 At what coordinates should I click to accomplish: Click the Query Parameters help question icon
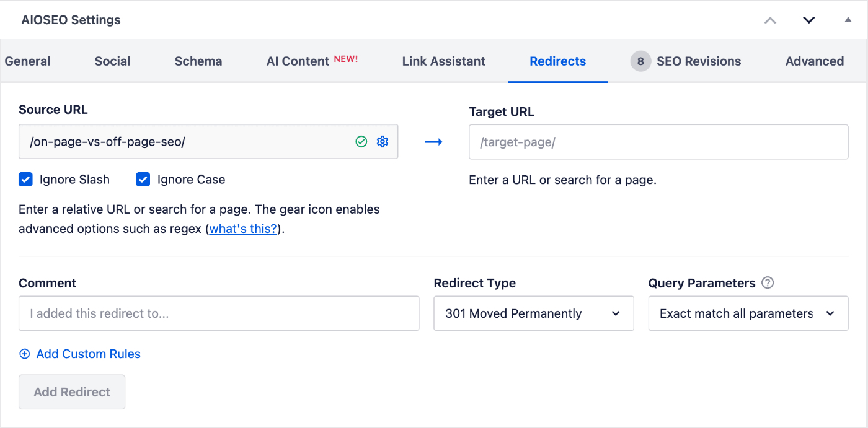coord(768,283)
